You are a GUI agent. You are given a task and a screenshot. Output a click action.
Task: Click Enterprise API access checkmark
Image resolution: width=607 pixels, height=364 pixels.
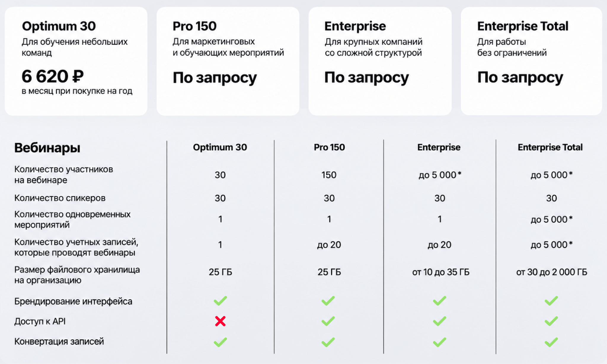click(439, 321)
